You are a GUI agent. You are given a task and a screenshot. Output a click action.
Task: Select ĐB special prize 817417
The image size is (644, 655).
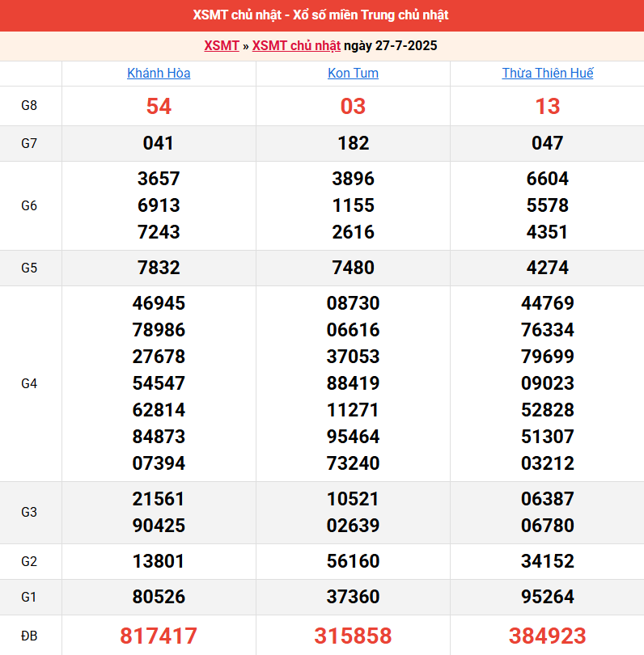point(159,636)
